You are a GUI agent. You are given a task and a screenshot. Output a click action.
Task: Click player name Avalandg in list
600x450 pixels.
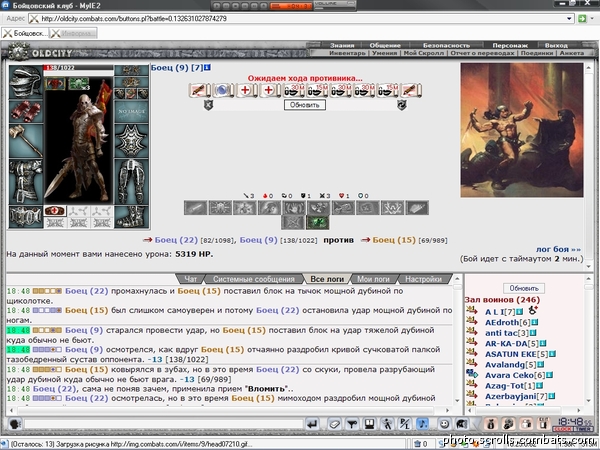[x=505, y=365]
